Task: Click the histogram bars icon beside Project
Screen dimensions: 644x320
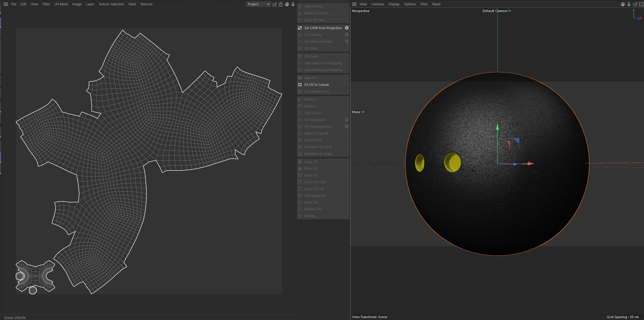Action: click(274, 4)
